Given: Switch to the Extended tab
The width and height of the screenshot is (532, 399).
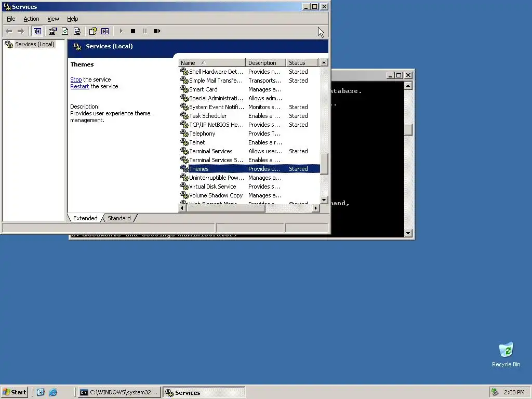Looking at the screenshot, I should [85, 218].
